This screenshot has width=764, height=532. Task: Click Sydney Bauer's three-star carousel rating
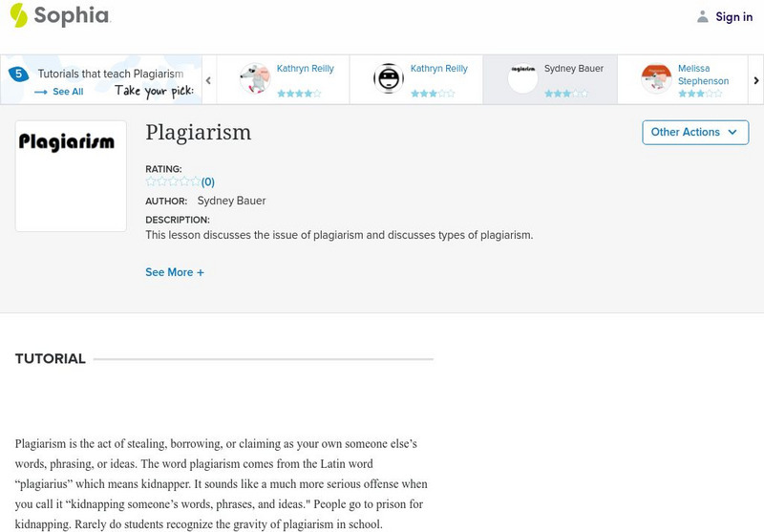point(566,93)
